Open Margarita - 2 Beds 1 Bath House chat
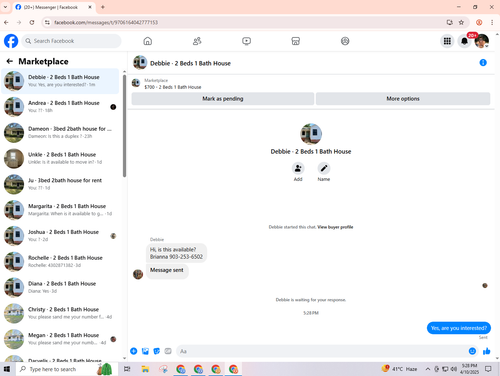 [x=60, y=210]
